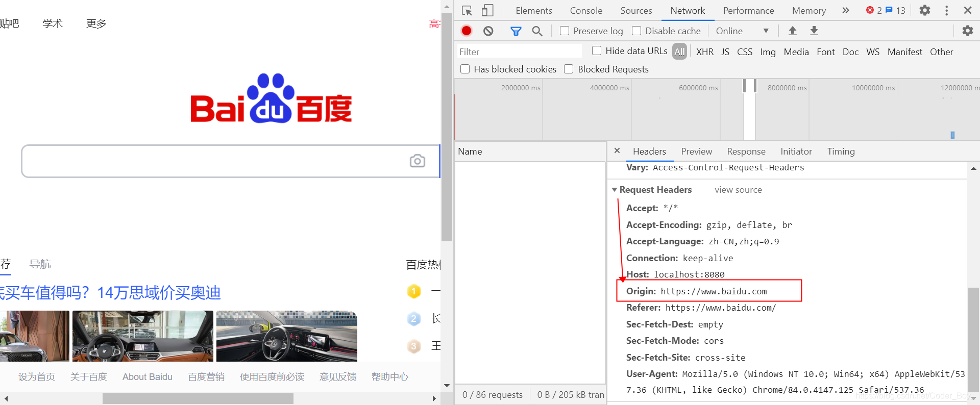
Task: Open the 更多 navigation link
Action: pyautogui.click(x=96, y=23)
